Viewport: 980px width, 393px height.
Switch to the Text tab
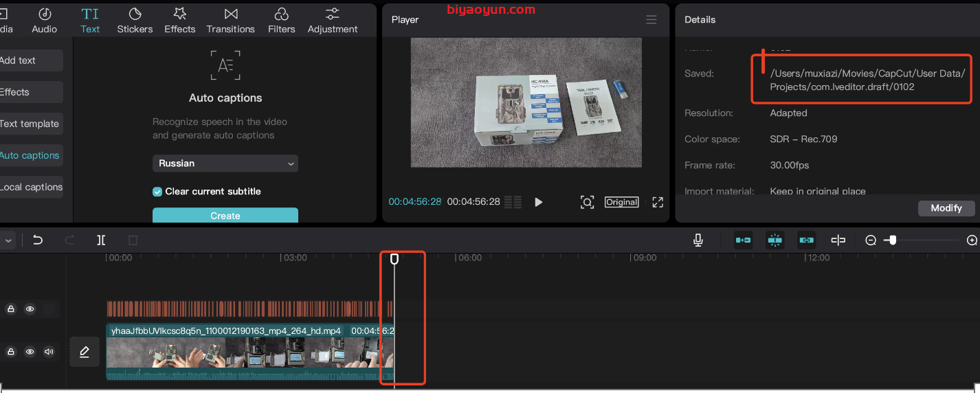tap(90, 21)
